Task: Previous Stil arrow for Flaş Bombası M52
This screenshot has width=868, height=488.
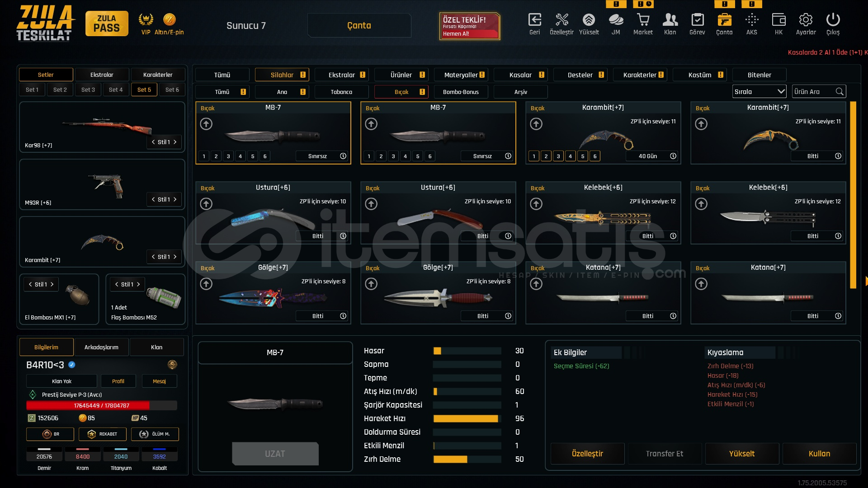Action: pyautogui.click(x=117, y=284)
